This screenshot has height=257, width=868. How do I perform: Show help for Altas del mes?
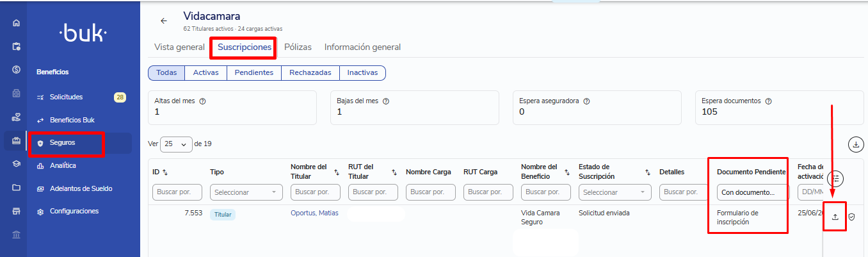click(202, 101)
